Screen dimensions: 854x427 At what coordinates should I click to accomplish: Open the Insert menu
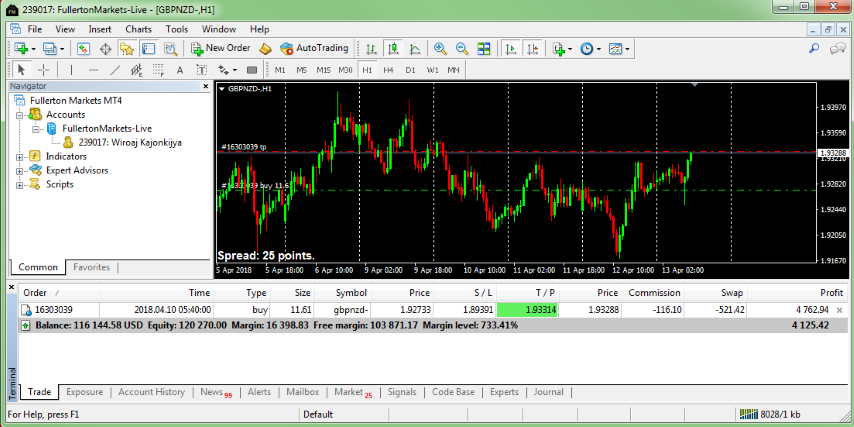click(100, 29)
